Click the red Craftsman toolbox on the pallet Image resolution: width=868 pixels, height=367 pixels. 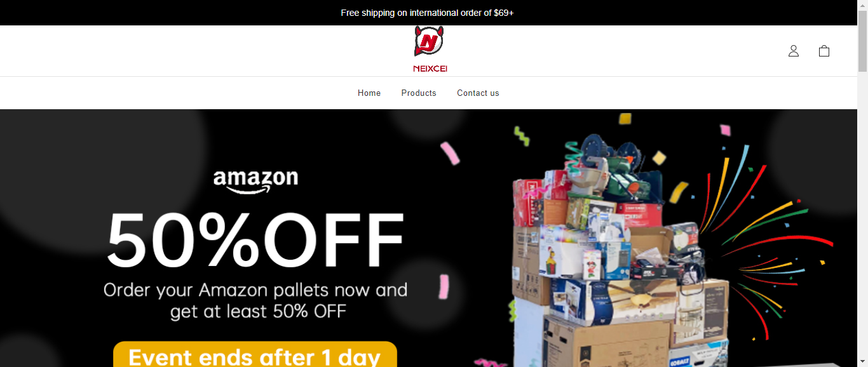(639, 214)
